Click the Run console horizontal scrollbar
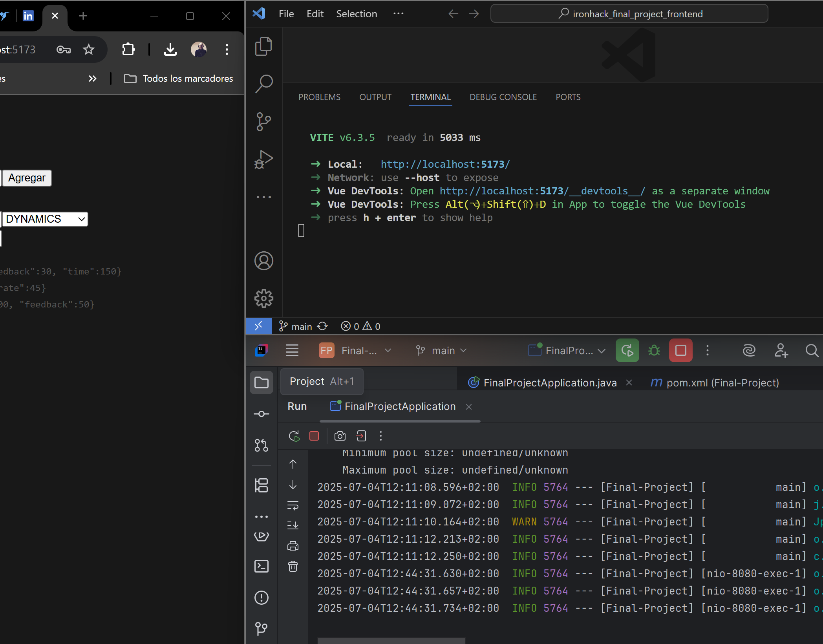The image size is (823, 644). point(391,640)
